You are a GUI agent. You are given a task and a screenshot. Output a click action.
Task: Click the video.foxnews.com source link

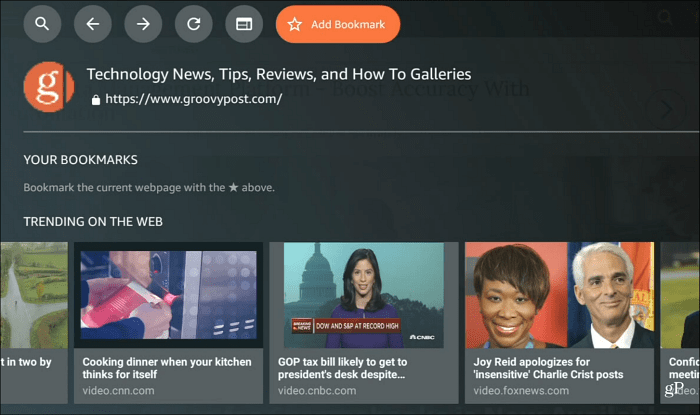[x=521, y=390]
